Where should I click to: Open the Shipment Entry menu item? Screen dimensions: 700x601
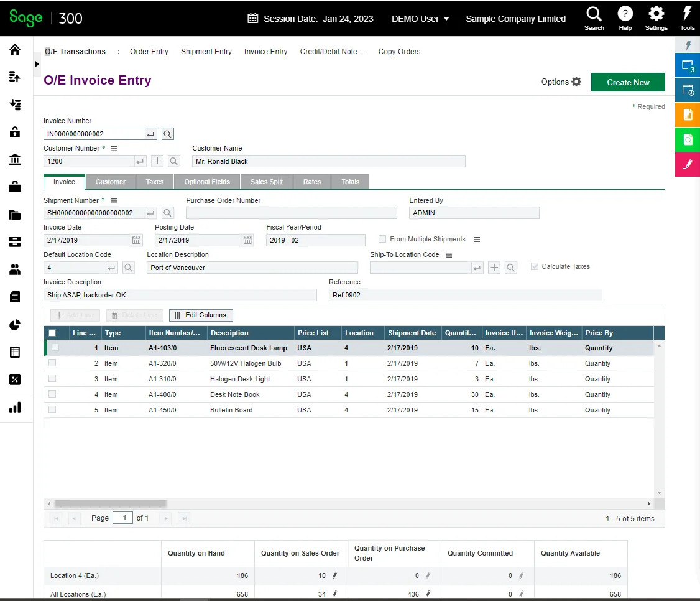pos(206,52)
